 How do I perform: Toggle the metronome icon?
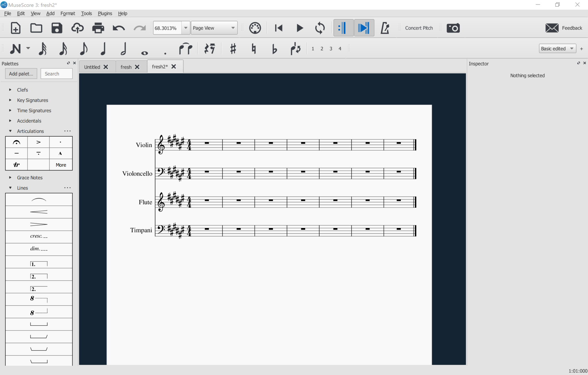click(x=385, y=28)
